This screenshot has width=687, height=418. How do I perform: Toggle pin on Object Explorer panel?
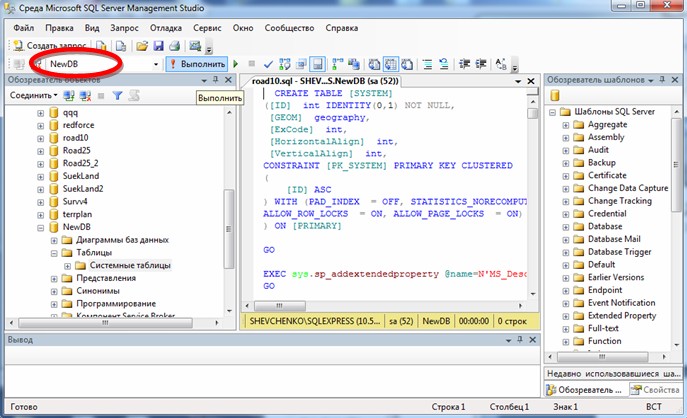(x=217, y=79)
